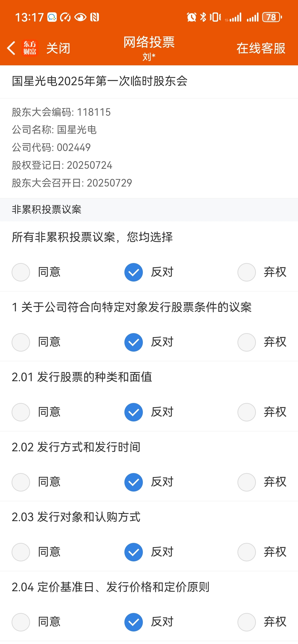
Task: Tap the vibrate mode status icon
Action: click(x=215, y=17)
